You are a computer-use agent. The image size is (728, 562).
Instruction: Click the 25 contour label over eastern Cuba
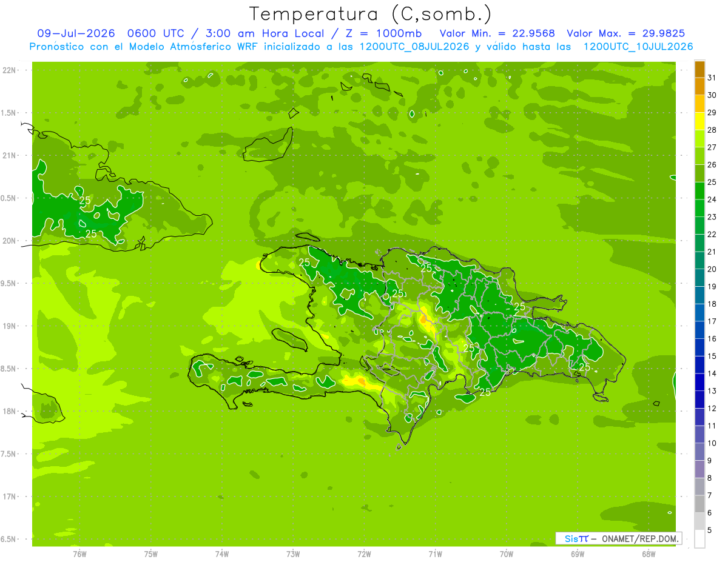click(x=86, y=200)
